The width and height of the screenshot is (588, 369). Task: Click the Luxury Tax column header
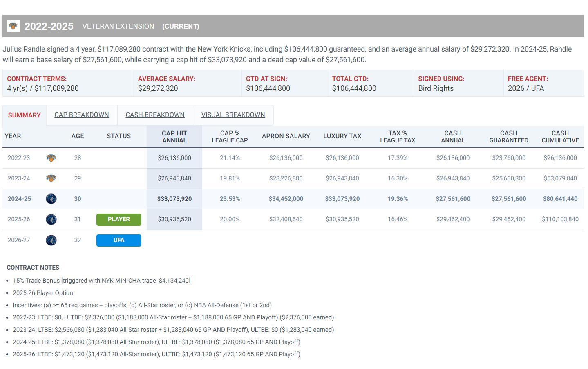(x=342, y=136)
